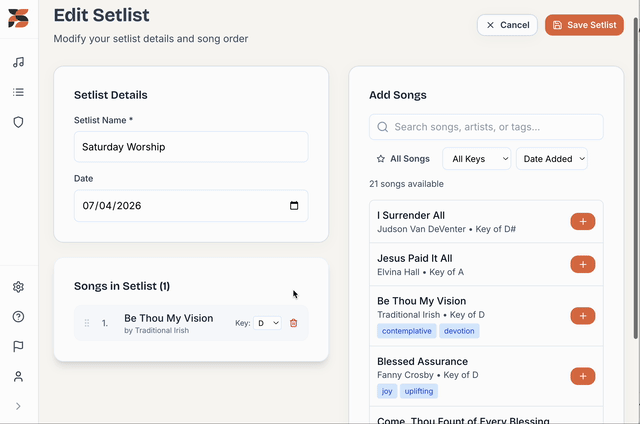
Task: Expand the sidebar with the chevron arrow
Action: [18, 406]
